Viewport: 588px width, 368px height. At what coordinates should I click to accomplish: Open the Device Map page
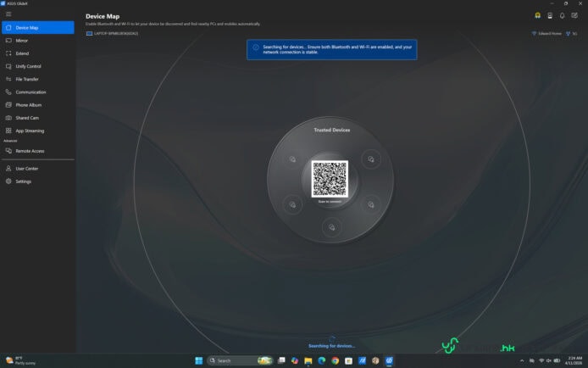click(38, 28)
